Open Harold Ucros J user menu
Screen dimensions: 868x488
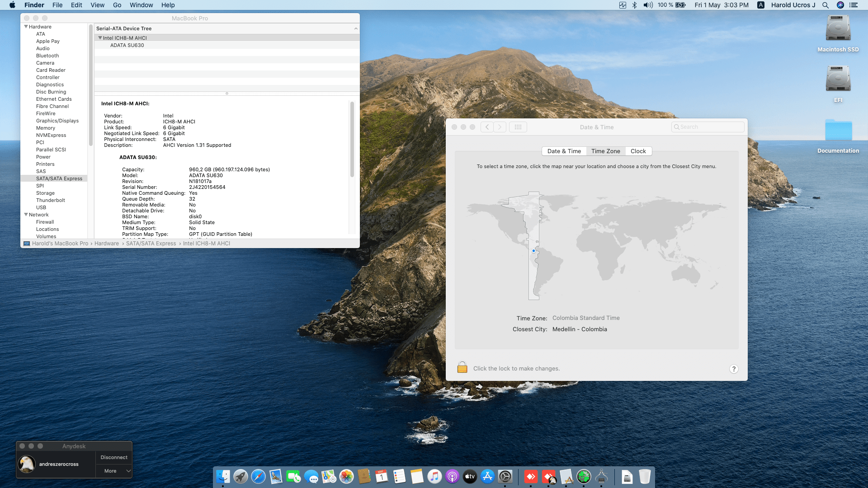click(x=793, y=5)
